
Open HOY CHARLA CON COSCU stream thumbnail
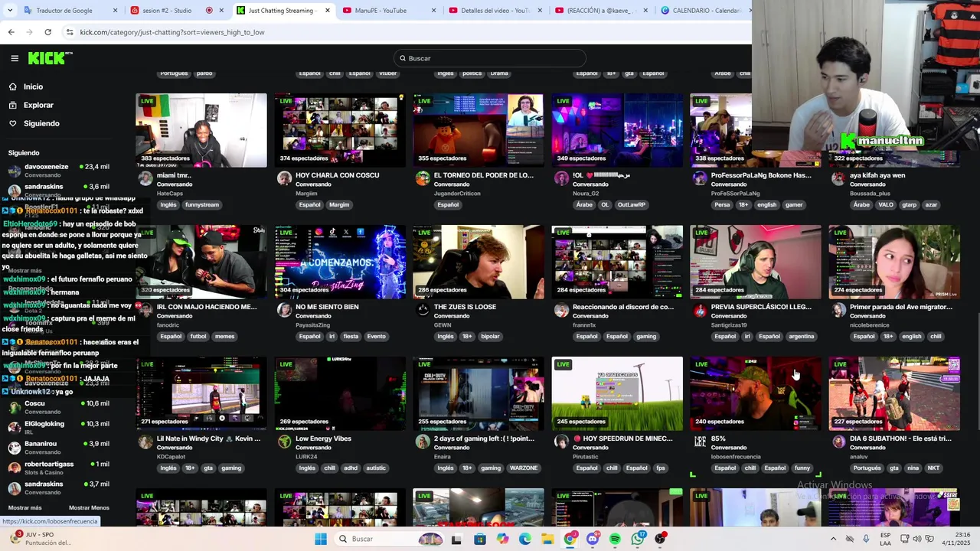(x=340, y=130)
